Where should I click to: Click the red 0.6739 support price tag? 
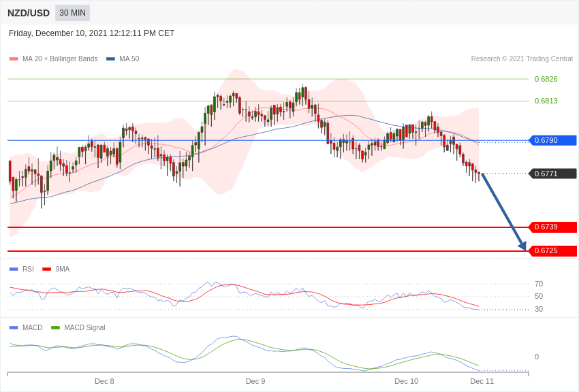[x=553, y=227]
